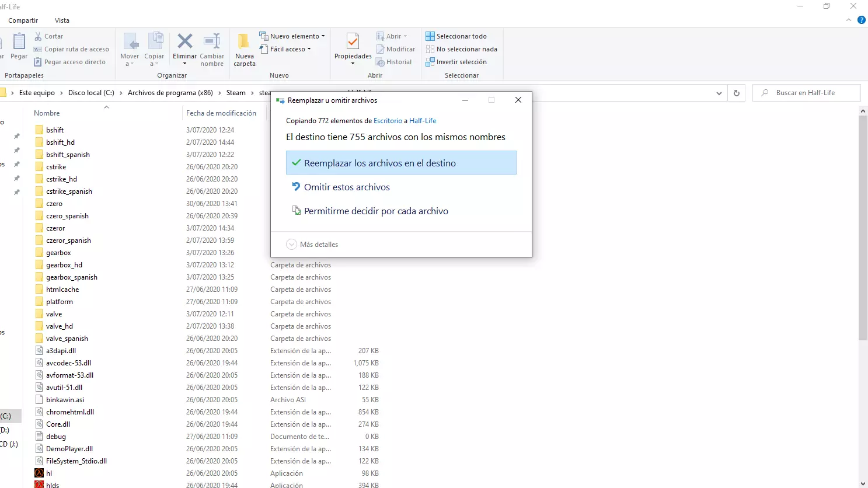
Task: Click the Cortar scissors icon
Action: pyautogui.click(x=39, y=36)
